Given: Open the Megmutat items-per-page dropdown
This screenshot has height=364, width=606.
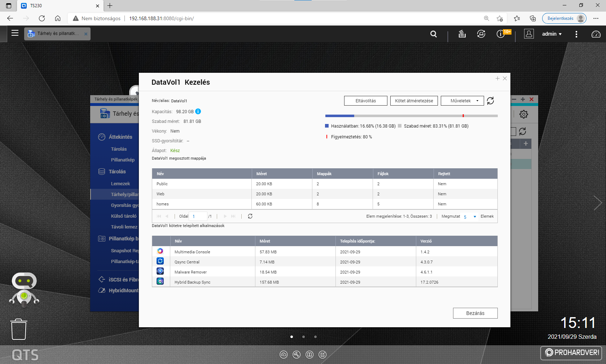Looking at the screenshot, I should coord(470,217).
